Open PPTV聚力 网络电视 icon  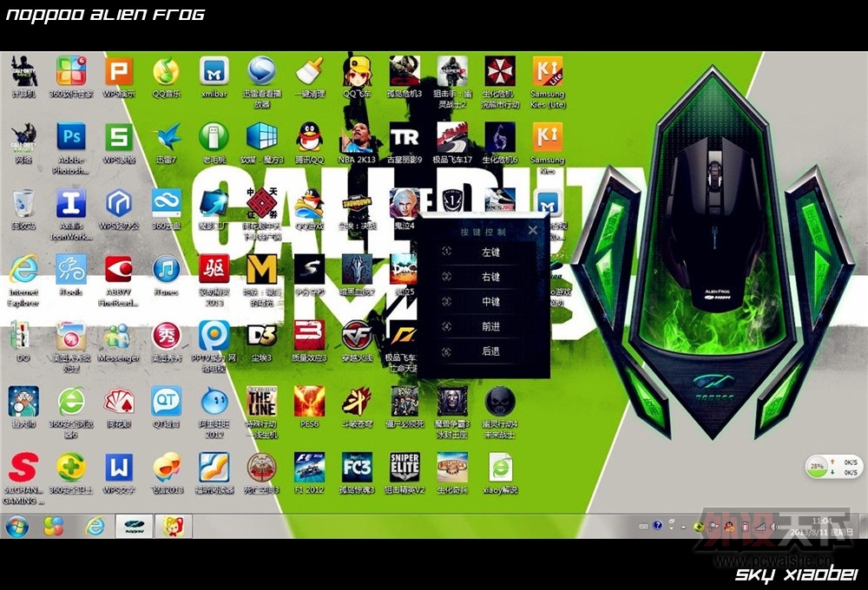[214, 335]
